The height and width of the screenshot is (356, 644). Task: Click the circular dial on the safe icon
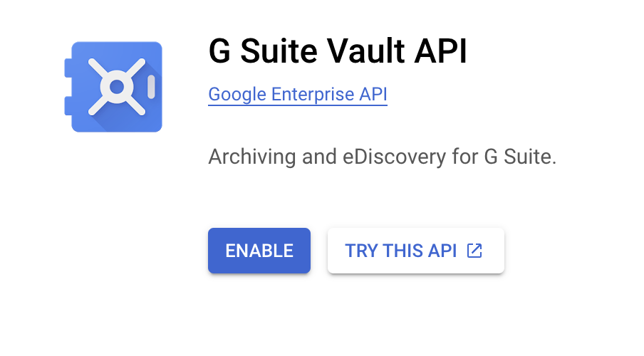pyautogui.click(x=117, y=87)
